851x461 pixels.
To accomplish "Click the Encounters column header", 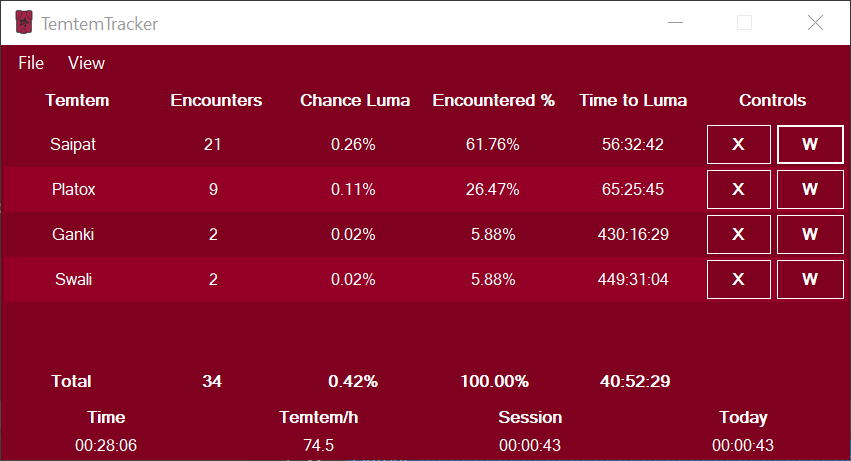I will (216, 100).
